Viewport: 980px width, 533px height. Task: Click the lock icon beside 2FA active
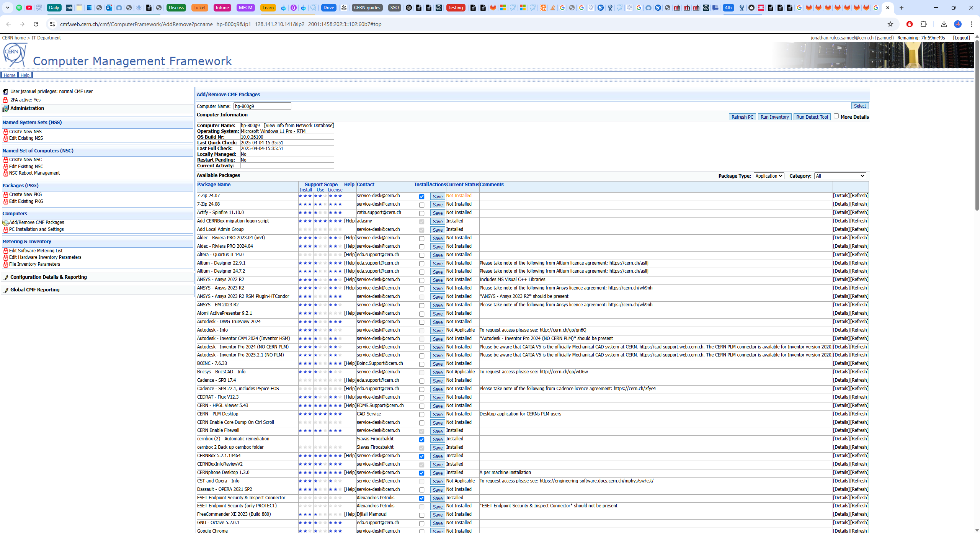(x=6, y=100)
